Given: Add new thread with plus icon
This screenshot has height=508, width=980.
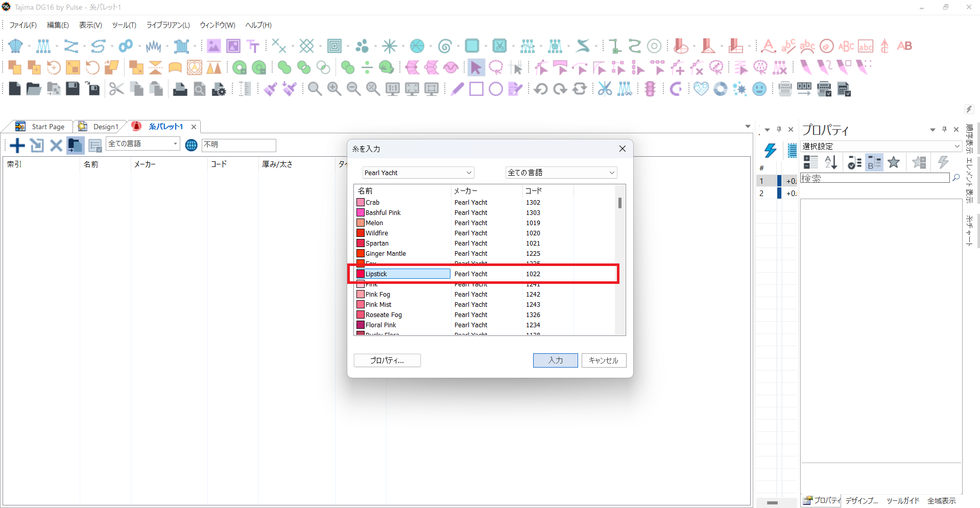Looking at the screenshot, I should point(17,146).
